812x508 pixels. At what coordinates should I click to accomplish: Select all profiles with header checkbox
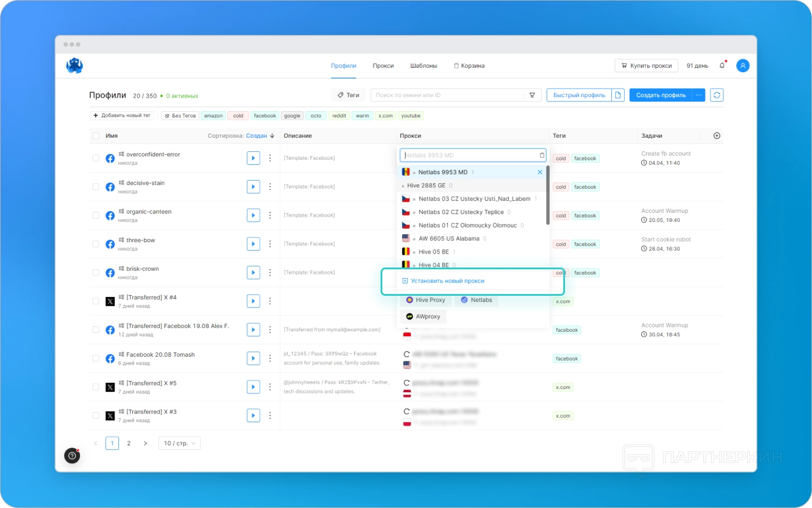(96, 135)
